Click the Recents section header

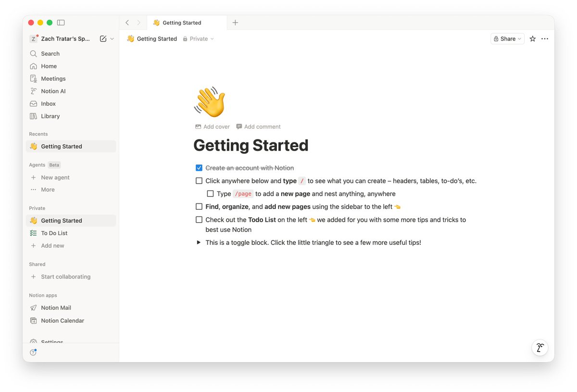[x=38, y=134]
